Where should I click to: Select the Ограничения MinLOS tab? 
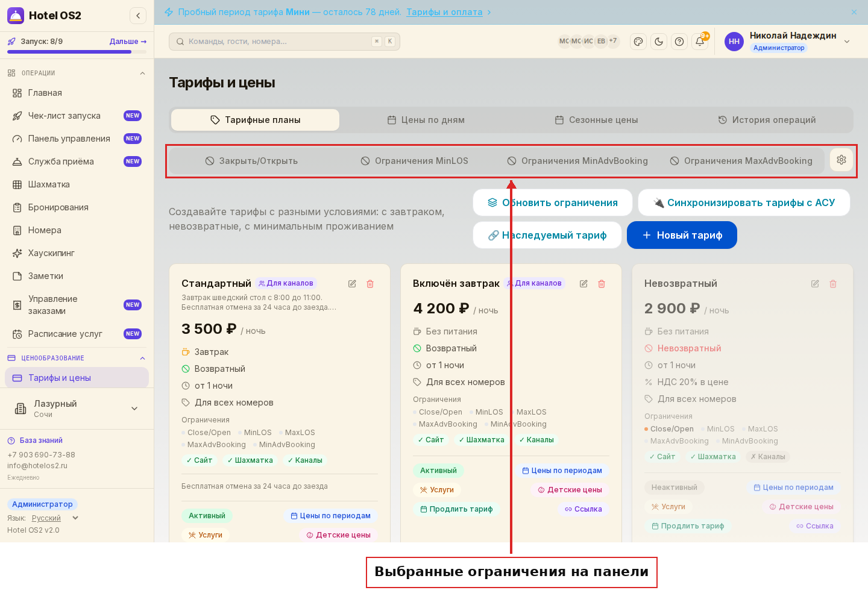pyautogui.click(x=415, y=161)
